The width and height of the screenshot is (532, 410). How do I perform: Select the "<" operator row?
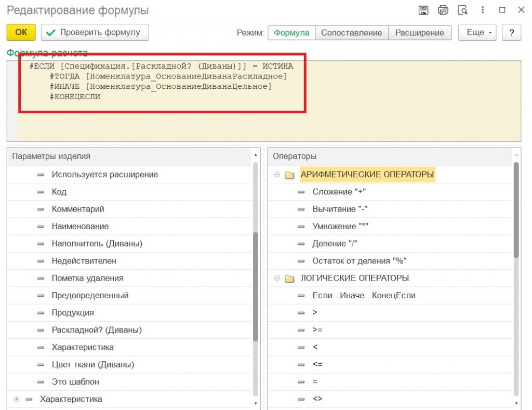coord(390,347)
